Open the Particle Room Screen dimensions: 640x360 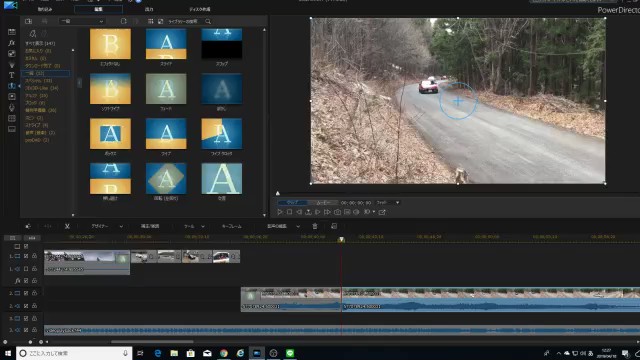click(12, 64)
